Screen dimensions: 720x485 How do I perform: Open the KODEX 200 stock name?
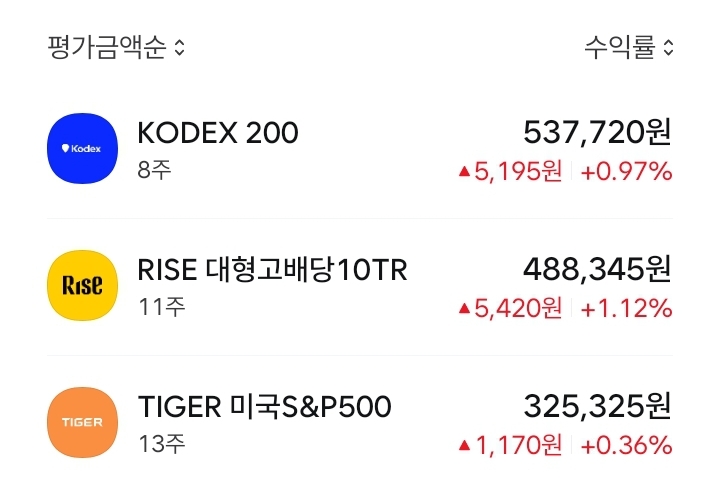pyautogui.click(x=217, y=133)
